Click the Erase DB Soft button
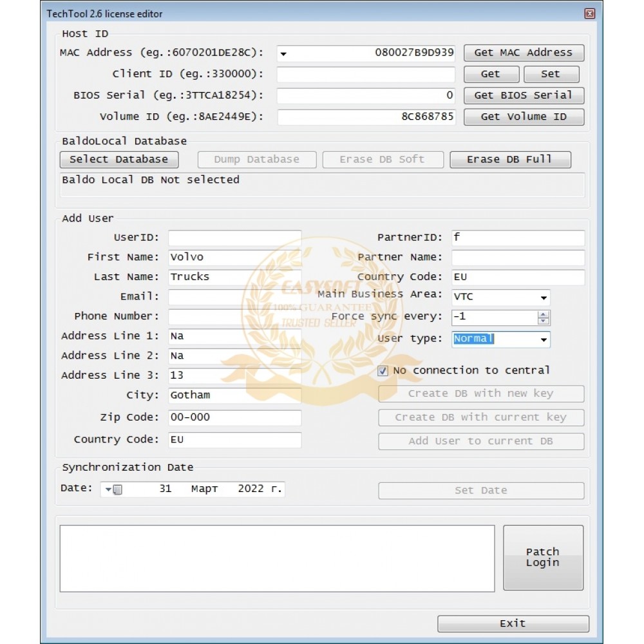The image size is (644, 644). click(x=383, y=159)
